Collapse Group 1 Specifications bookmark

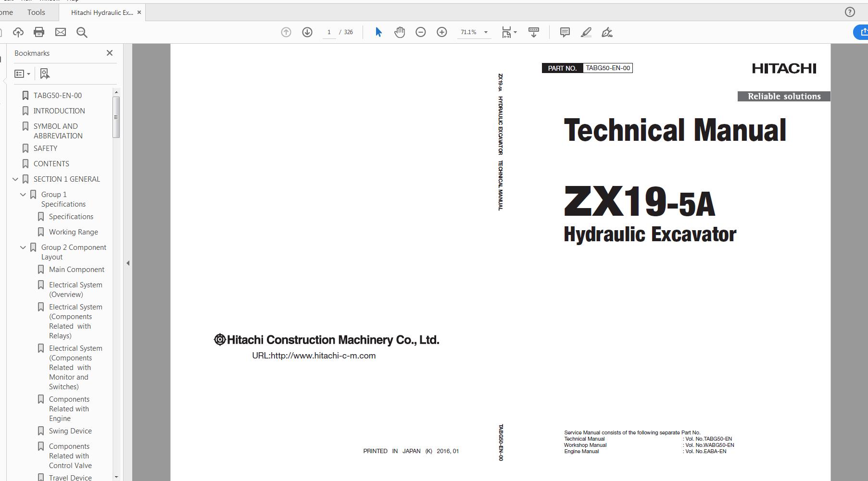[x=23, y=195]
